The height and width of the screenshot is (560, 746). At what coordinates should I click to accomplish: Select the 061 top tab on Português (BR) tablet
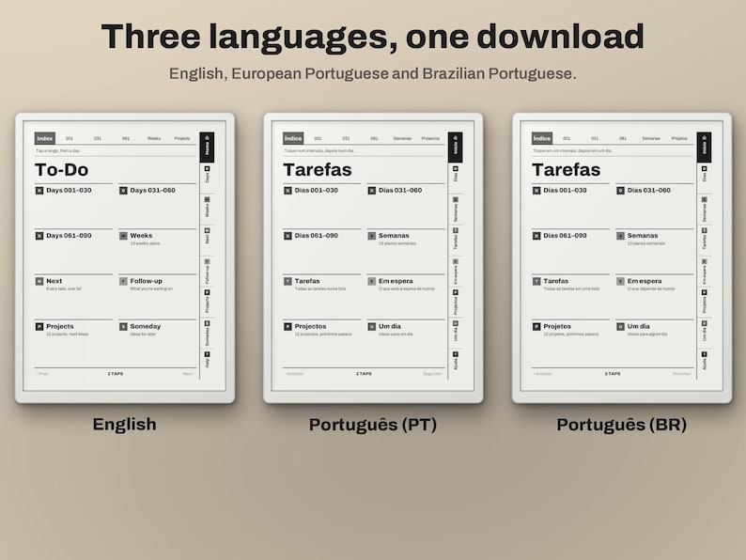(623, 138)
